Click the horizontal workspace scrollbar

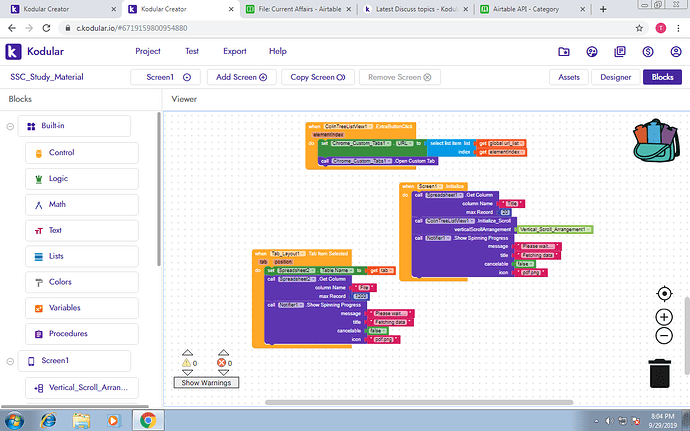(x=419, y=402)
